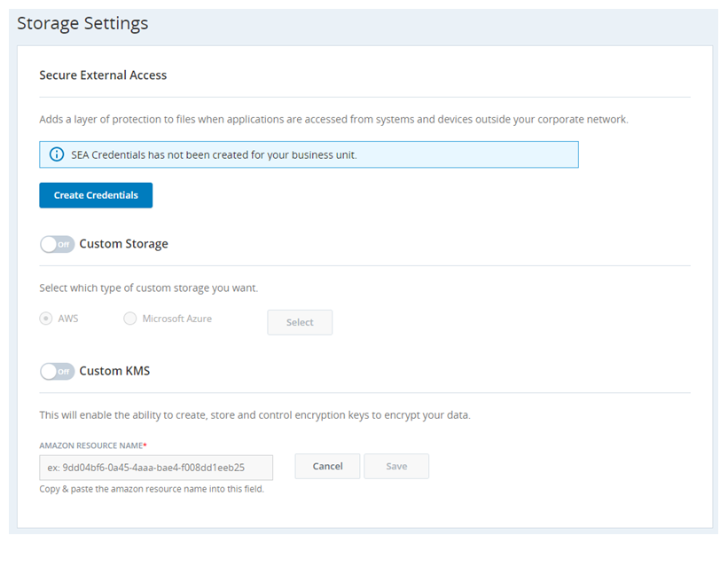
Task: Click the 'Adds a layer of protection' description
Action: tap(333, 120)
